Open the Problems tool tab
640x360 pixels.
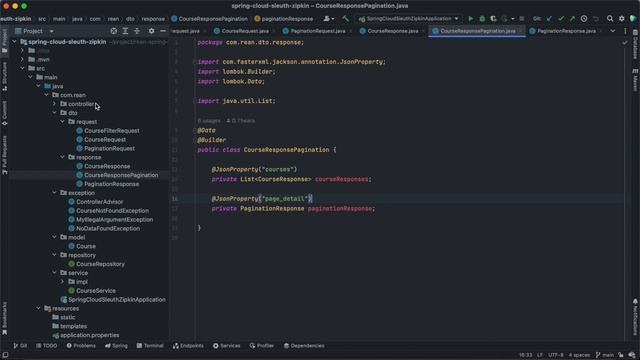pyautogui.click(x=81, y=346)
